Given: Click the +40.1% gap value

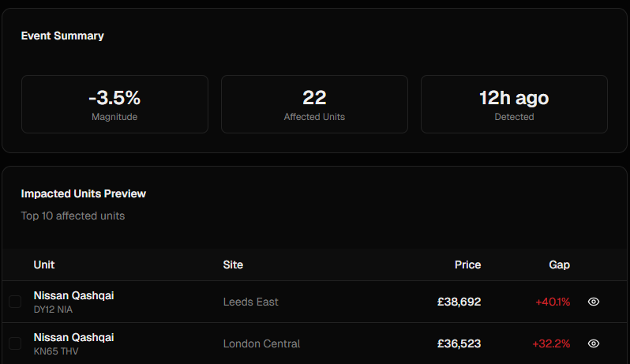Looking at the screenshot, I should coord(552,302).
